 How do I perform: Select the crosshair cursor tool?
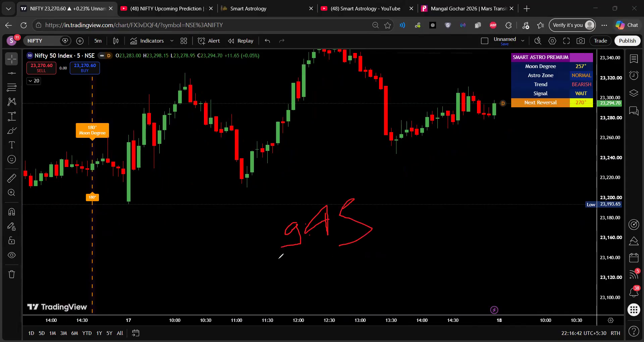12,59
